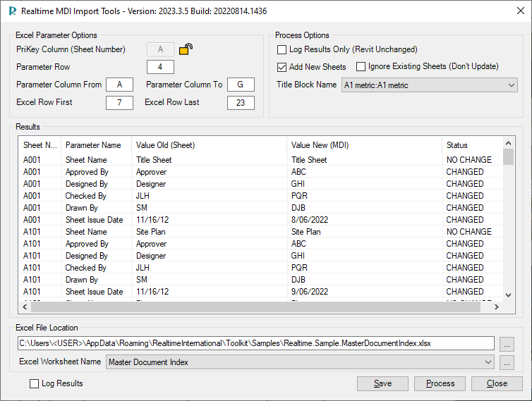Select the A101 Sheet Issue Date row
The width and height of the screenshot is (532, 401).
(260, 292)
